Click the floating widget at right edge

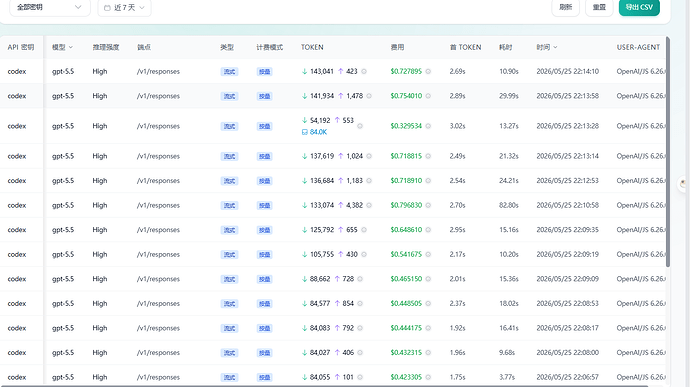683,183
